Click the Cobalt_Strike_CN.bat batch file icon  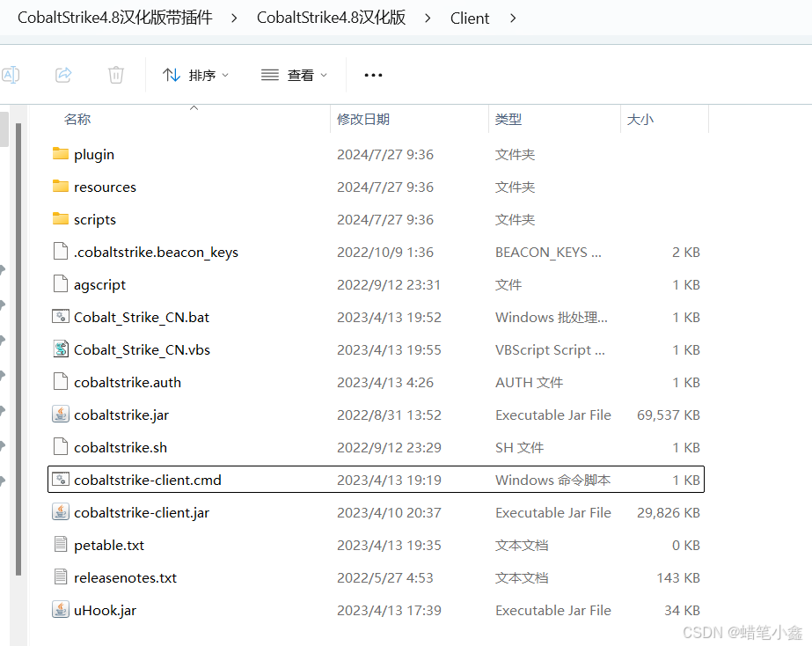point(61,317)
